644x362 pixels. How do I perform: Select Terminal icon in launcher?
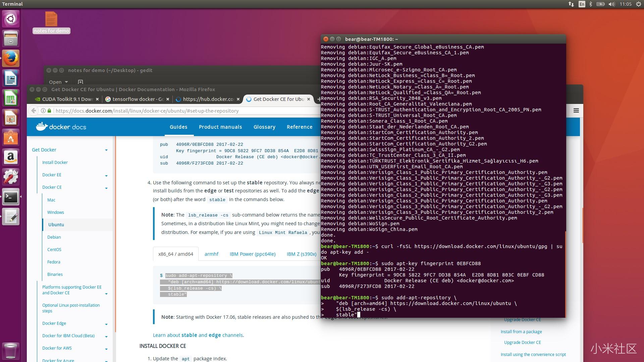pos(11,197)
